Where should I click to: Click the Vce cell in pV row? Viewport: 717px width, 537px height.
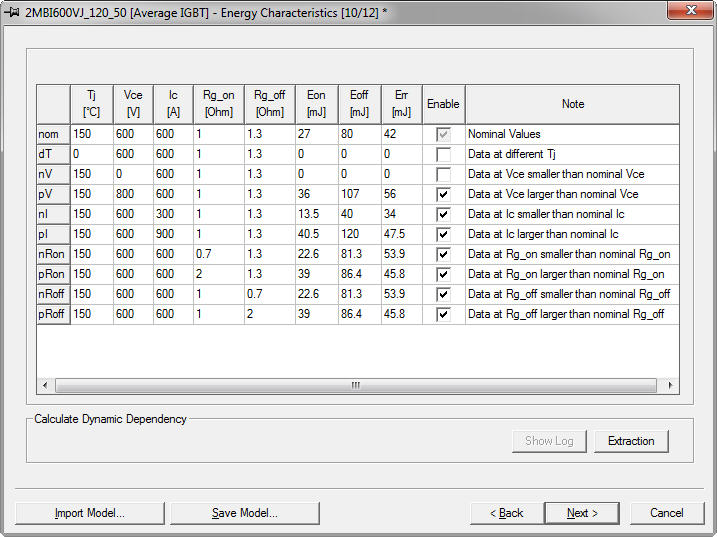[132, 194]
